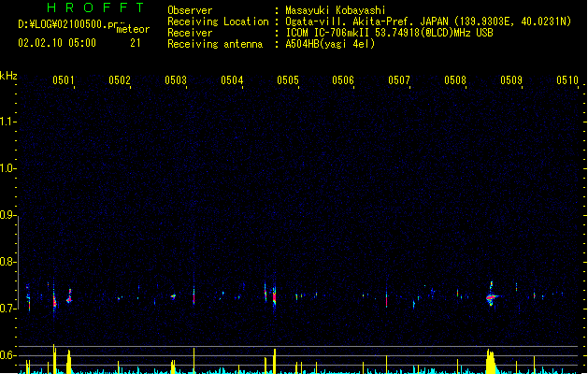
Task: Select the 0505 time marker
Action: pyautogui.click(x=288, y=80)
